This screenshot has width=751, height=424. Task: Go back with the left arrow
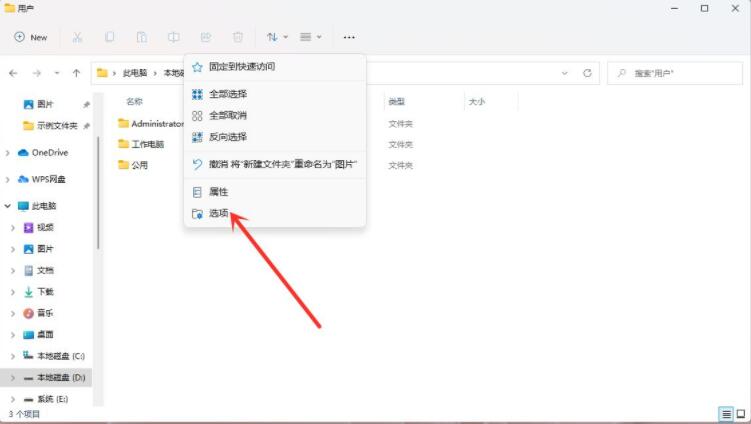(13, 73)
